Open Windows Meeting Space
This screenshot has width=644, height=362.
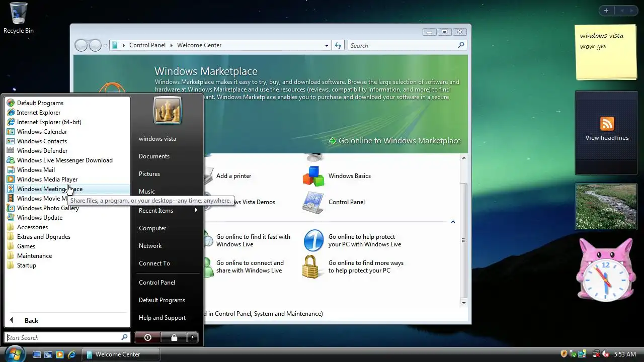(67, 189)
